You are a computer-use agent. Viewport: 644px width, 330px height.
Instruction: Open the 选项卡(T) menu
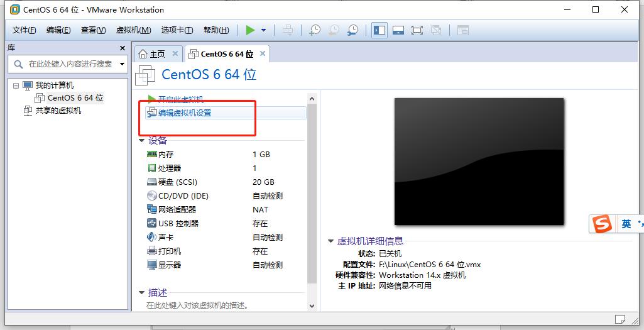[177, 30]
